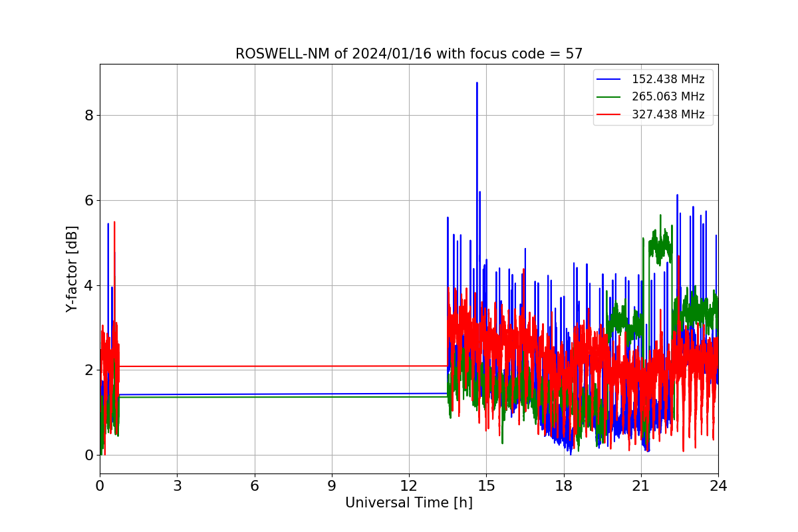Click x-axis tick label 15
This screenshot has height=532, width=798.
coord(486,486)
